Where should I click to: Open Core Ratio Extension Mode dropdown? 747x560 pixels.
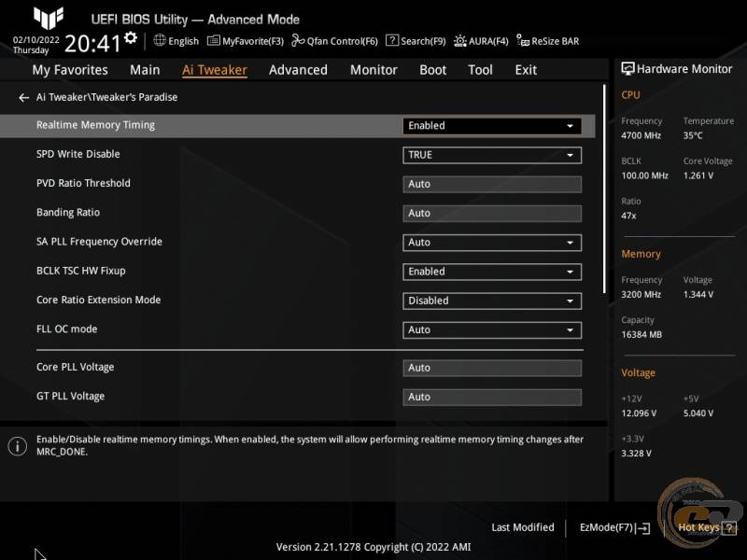point(492,301)
